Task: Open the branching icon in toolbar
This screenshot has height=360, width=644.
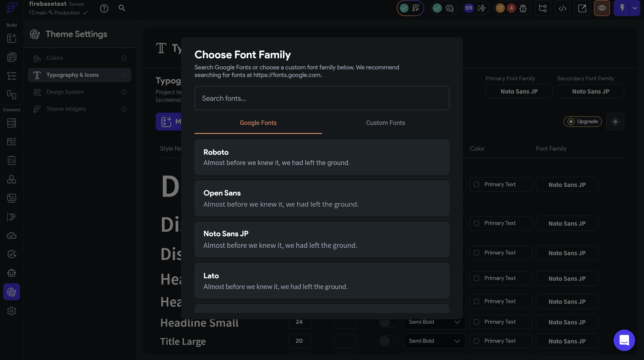Action: coord(543,8)
